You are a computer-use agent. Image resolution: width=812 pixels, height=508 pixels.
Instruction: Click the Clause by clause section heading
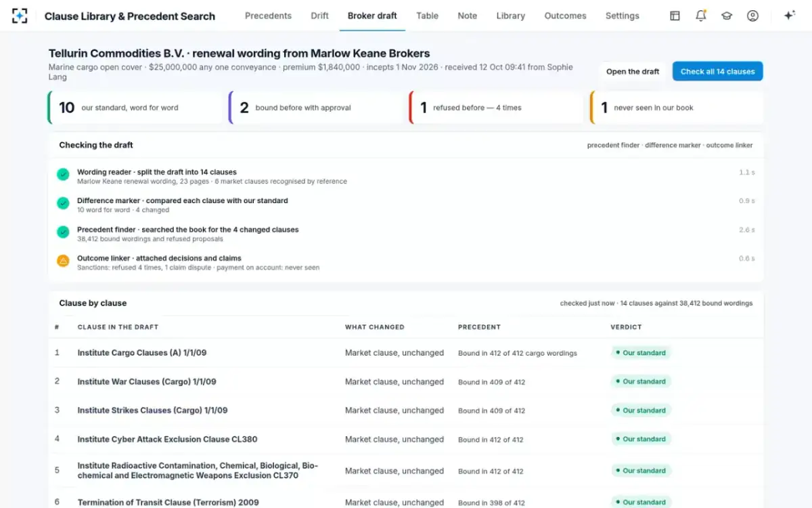point(93,303)
